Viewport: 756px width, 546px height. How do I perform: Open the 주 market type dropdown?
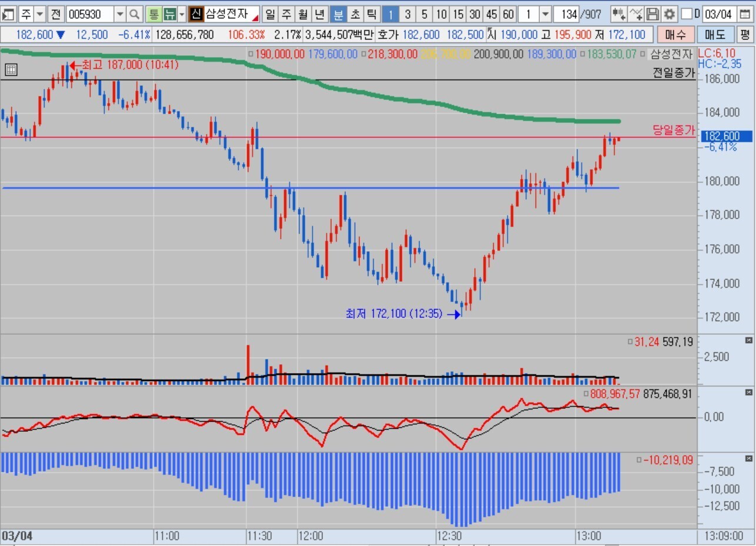[x=39, y=14]
